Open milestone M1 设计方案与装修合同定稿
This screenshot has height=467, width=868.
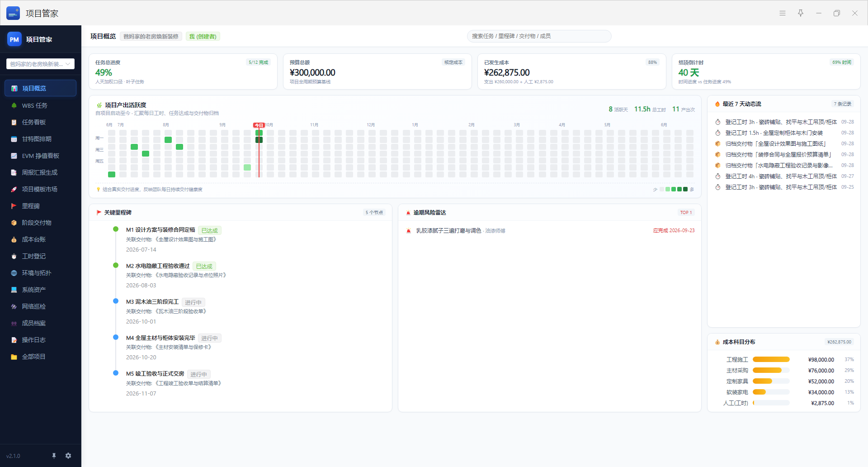[x=160, y=230]
